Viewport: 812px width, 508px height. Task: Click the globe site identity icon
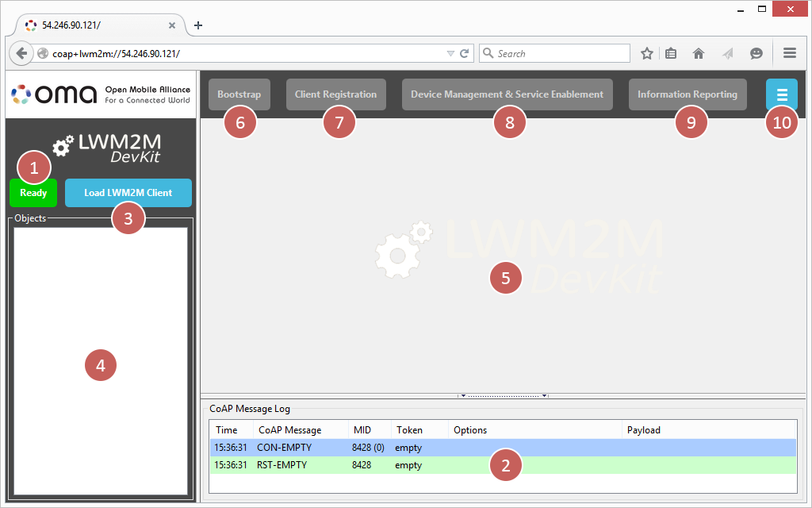44,53
